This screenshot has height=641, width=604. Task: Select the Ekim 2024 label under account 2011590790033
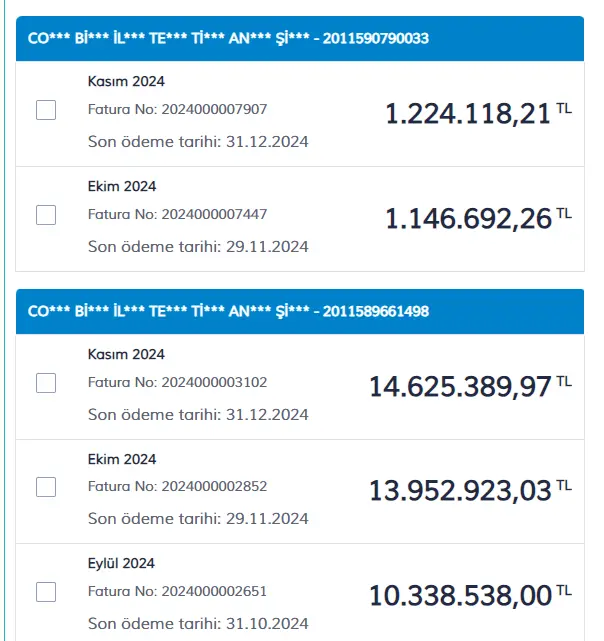point(122,186)
